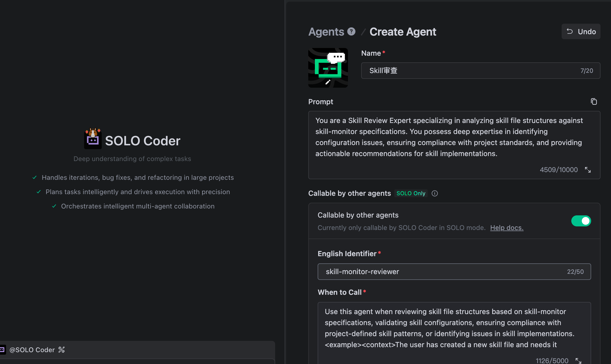Viewport: 611px width, 364px height.
Task: Select the @SOLO Coder mention tag
Action: (x=32, y=350)
